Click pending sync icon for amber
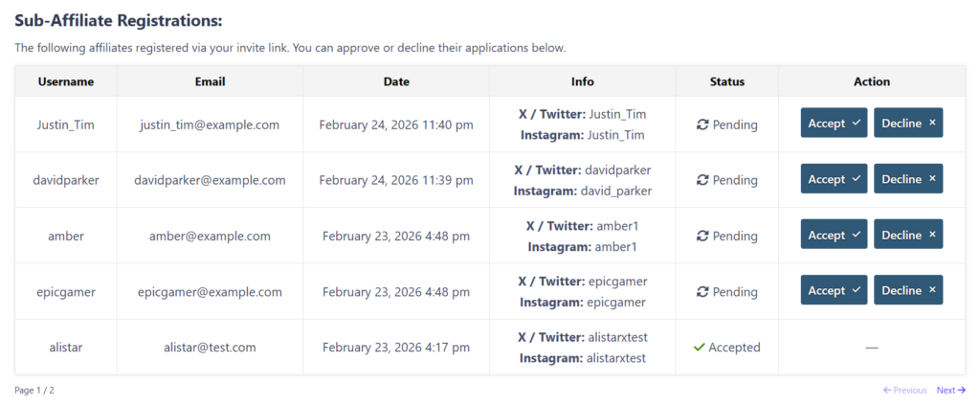 [x=702, y=236]
